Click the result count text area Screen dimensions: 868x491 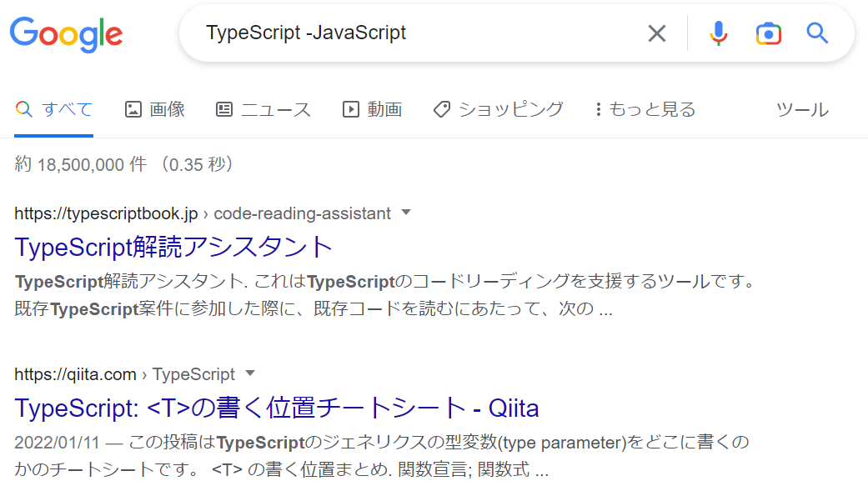[123, 164]
